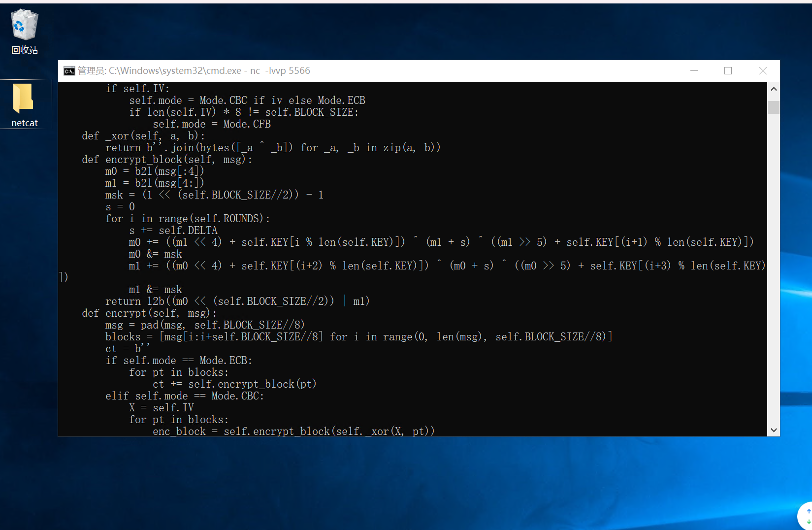Click the line starting 'm0 += ((m1 << 4)'
This screenshot has width=812, height=530.
pos(441,242)
